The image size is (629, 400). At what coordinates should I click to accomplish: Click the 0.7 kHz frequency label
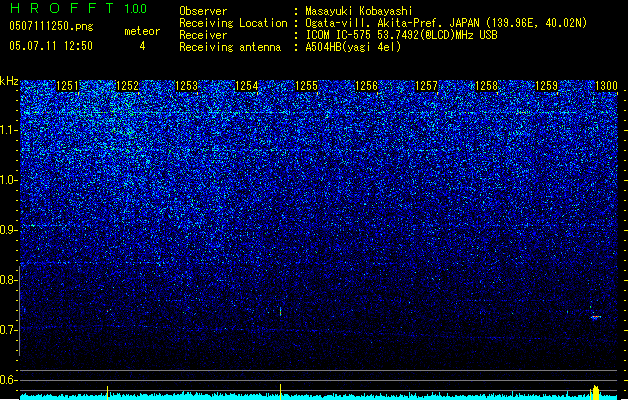pyautogui.click(x=8, y=330)
